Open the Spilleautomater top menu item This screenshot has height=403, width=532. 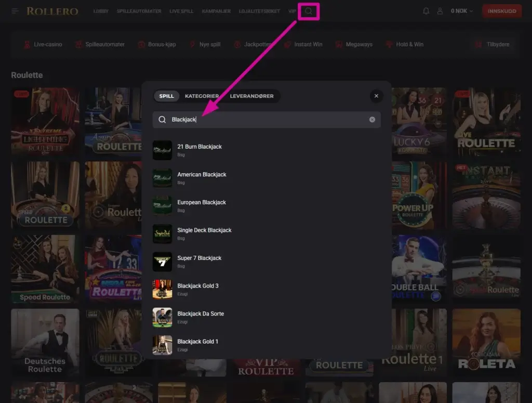coord(139,11)
